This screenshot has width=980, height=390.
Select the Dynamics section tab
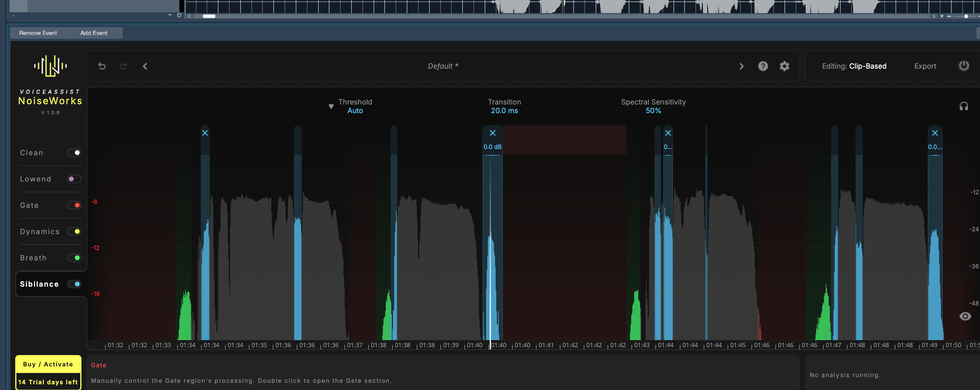(x=40, y=231)
